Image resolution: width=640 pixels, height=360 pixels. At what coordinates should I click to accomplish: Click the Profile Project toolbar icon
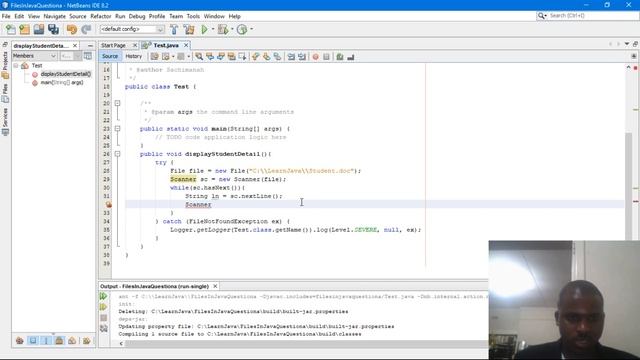(242, 29)
